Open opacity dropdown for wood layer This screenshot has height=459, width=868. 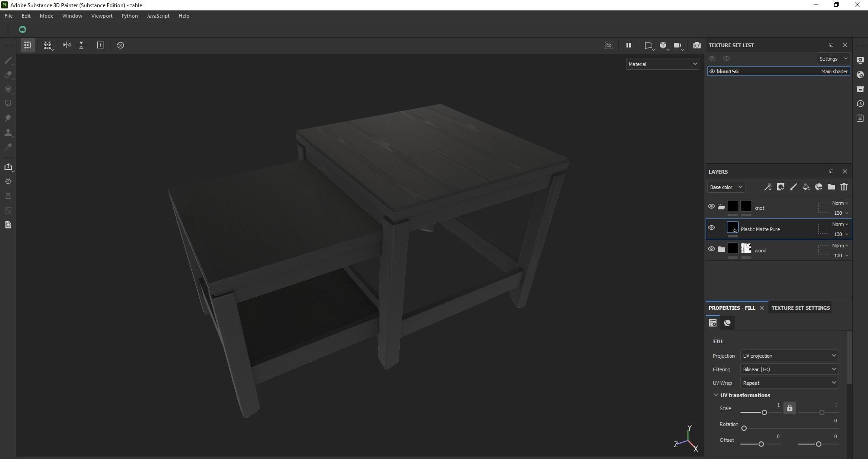(x=841, y=256)
